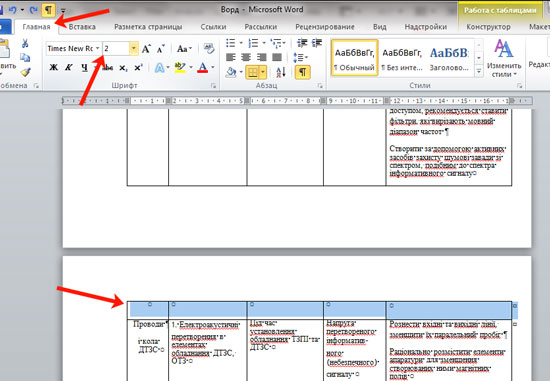
Task: Open the Вставка tab
Action: pyautogui.click(x=82, y=27)
